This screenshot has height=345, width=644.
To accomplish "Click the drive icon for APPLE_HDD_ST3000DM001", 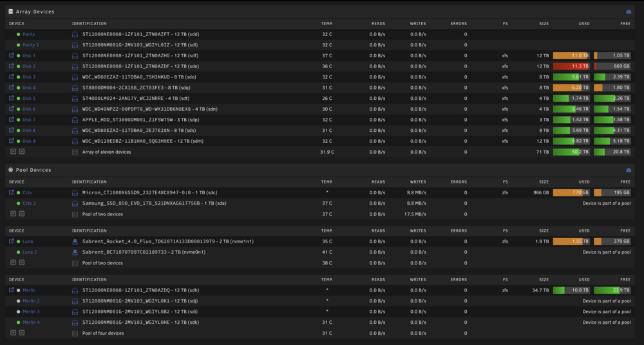I will pos(75,120).
